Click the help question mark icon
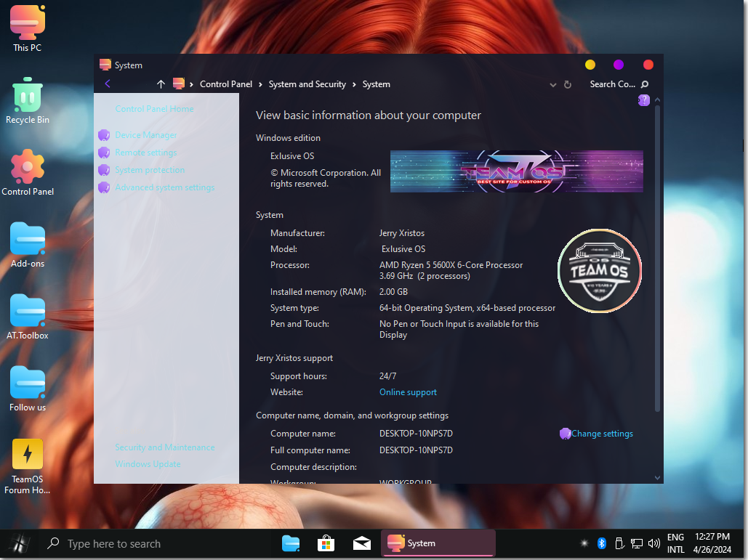 pyautogui.click(x=643, y=100)
